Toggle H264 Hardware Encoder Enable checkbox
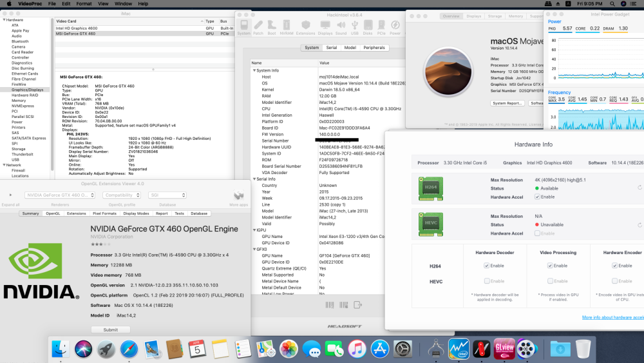 [615, 266]
